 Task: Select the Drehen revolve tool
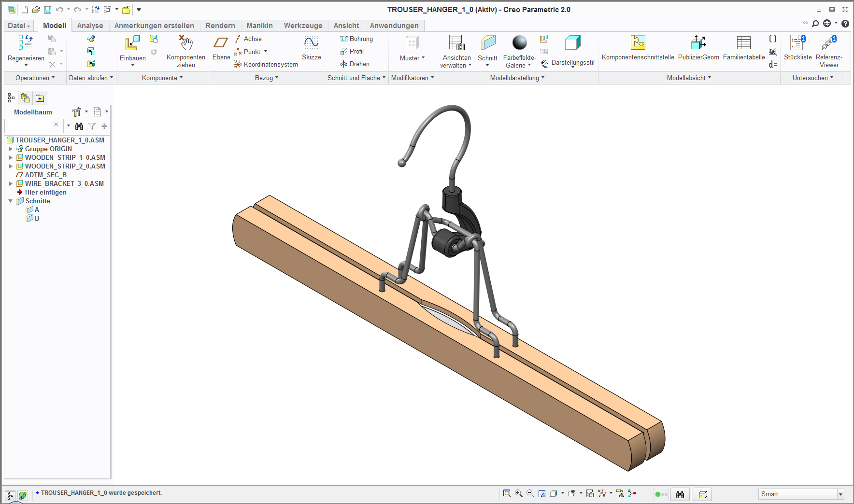355,64
